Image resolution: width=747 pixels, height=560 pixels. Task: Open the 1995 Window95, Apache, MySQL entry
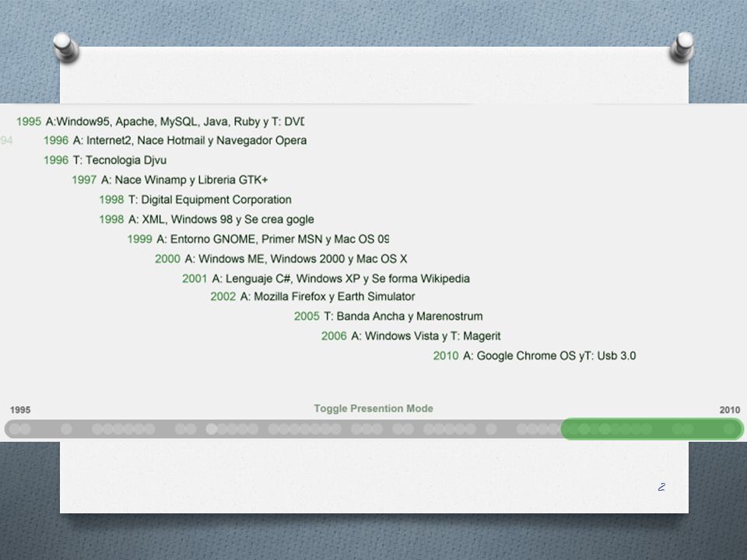point(160,121)
